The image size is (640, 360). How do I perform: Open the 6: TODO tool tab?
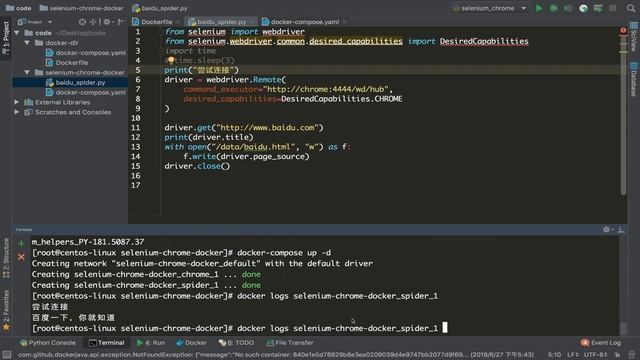tap(236, 343)
